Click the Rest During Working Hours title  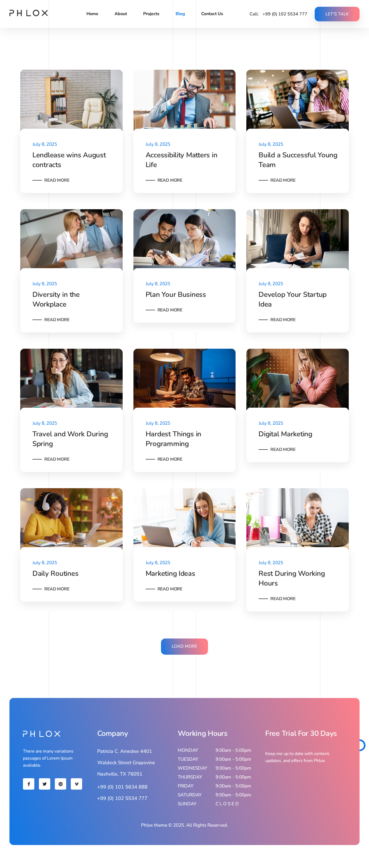[292, 578]
